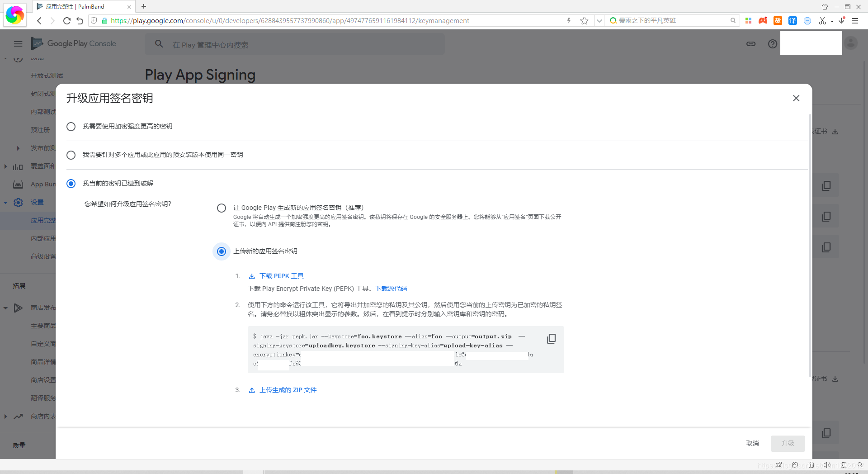The image size is (868, 474).
Task: Click the download certificate icon at top right
Action: (835, 132)
